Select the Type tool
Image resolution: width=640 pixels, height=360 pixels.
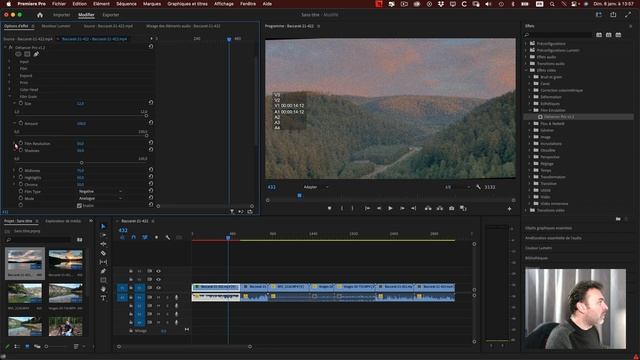click(103, 298)
